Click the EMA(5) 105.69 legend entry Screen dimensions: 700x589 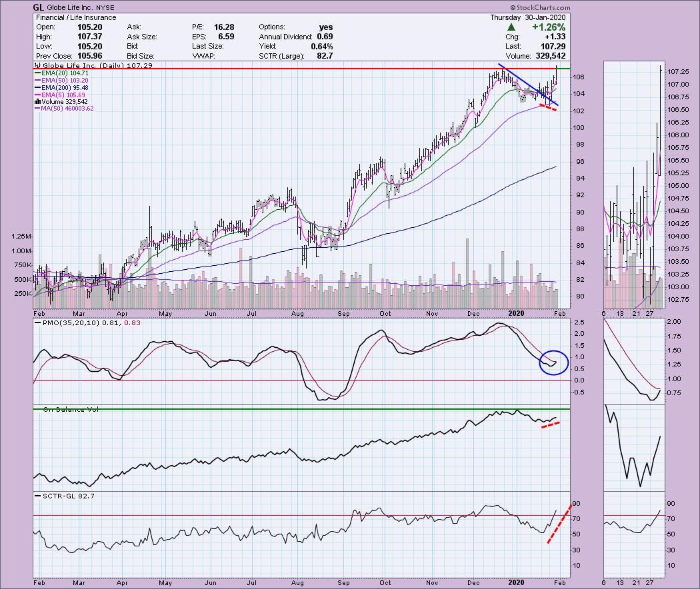[x=63, y=95]
